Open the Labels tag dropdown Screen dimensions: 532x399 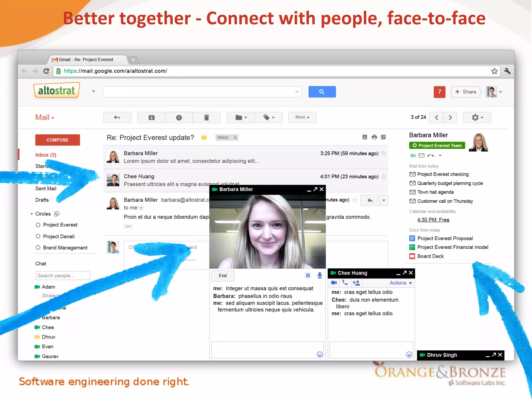tap(269, 117)
